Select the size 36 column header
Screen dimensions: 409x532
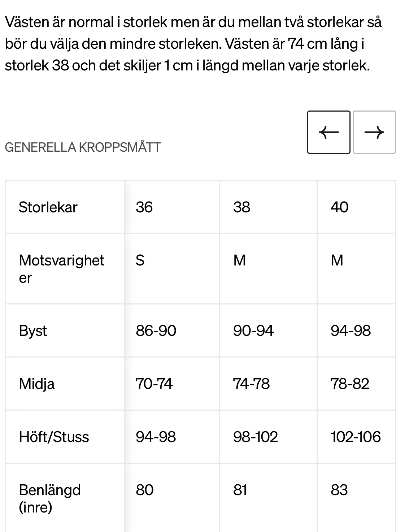[x=172, y=207]
